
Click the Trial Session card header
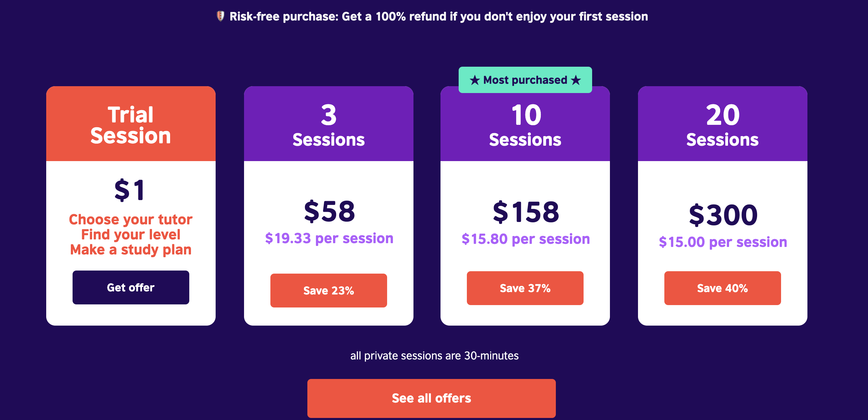pyautogui.click(x=131, y=124)
